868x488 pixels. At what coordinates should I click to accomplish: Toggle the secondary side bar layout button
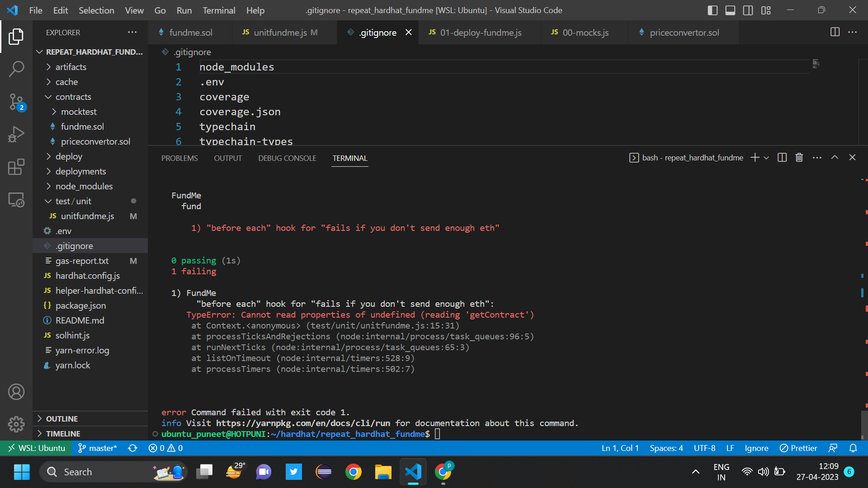coord(748,10)
